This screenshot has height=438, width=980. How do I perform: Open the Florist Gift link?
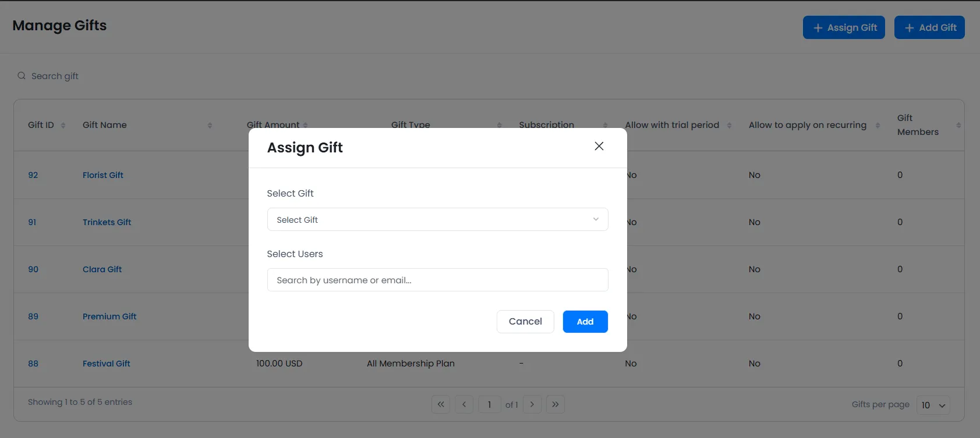103,175
